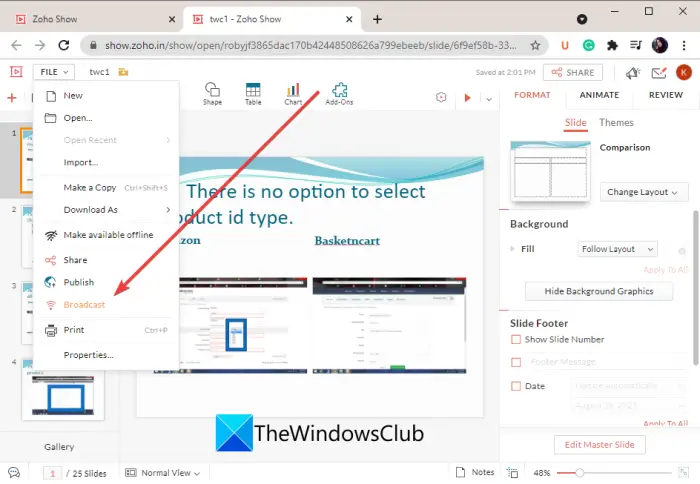Open a new browser tab

pos(377,19)
